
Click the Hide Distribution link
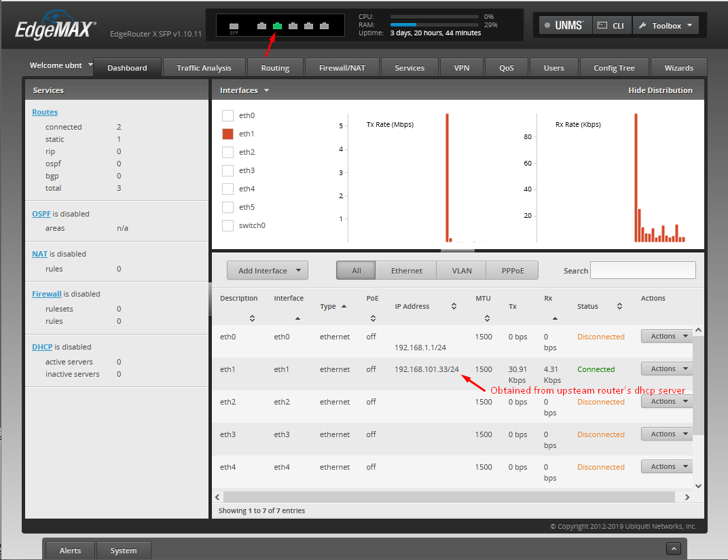(x=660, y=90)
